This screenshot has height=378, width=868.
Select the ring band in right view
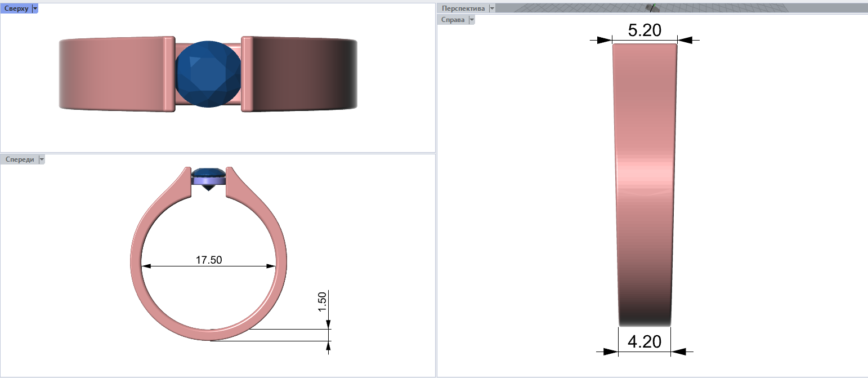(645, 186)
